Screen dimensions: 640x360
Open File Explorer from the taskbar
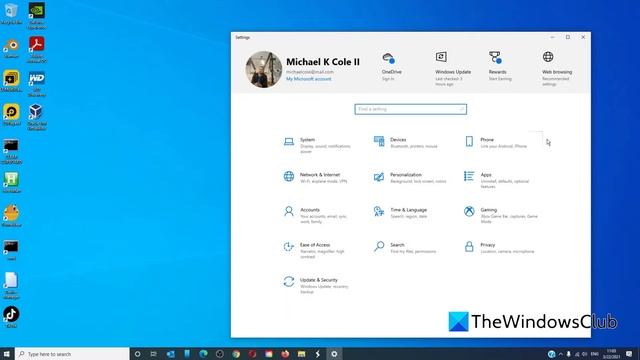tap(301, 354)
